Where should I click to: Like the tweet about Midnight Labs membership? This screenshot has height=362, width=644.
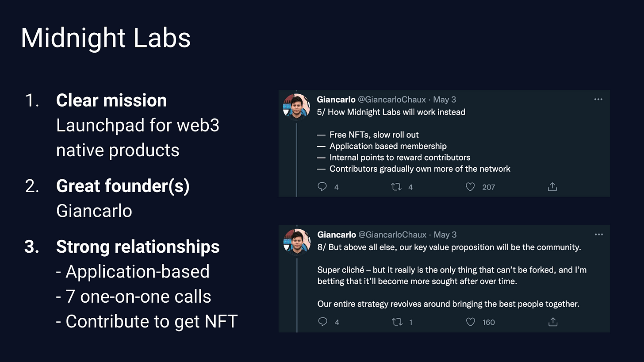coord(471,187)
